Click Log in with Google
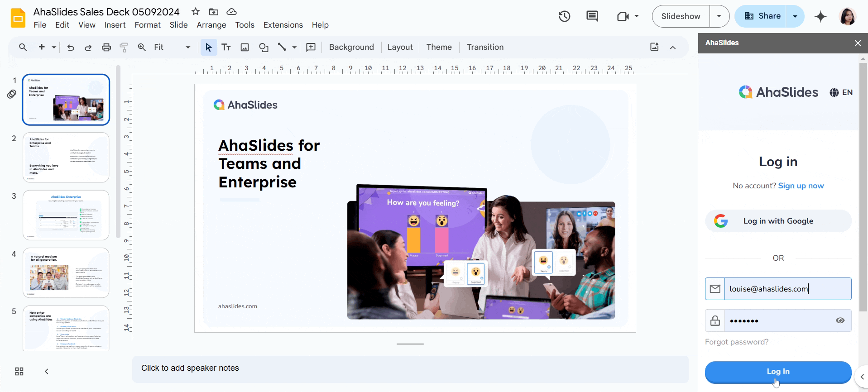The width and height of the screenshot is (868, 392). click(x=778, y=221)
